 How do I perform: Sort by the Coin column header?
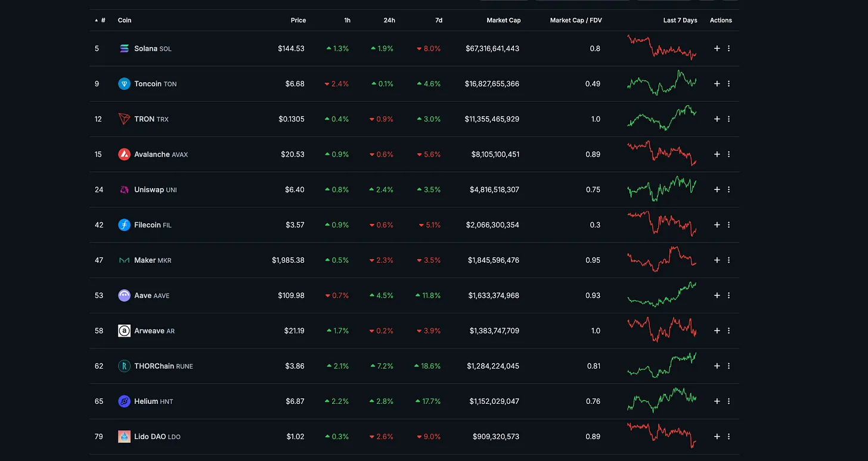click(125, 20)
